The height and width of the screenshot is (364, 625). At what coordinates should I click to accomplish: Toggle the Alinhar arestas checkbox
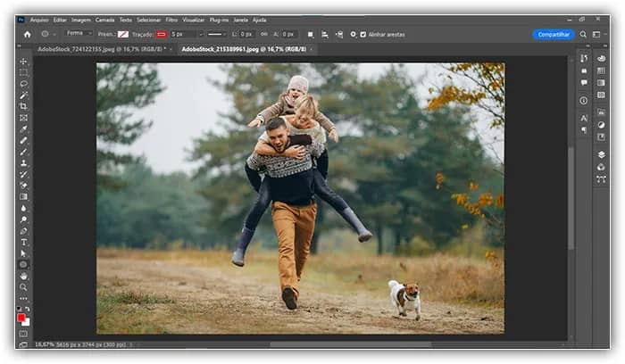(362, 34)
